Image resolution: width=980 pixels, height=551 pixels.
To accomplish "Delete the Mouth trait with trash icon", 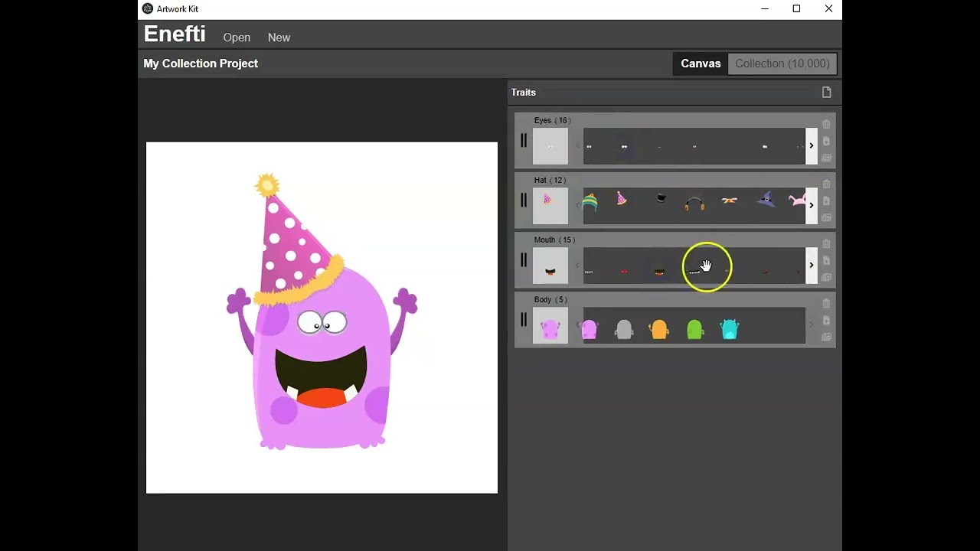I will coord(826,243).
